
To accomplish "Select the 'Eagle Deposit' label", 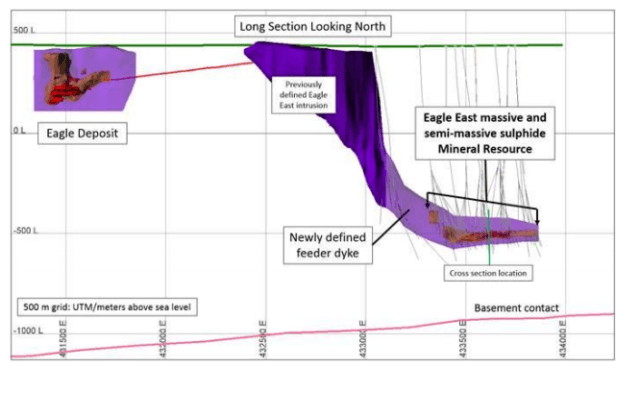I will tap(82, 133).
